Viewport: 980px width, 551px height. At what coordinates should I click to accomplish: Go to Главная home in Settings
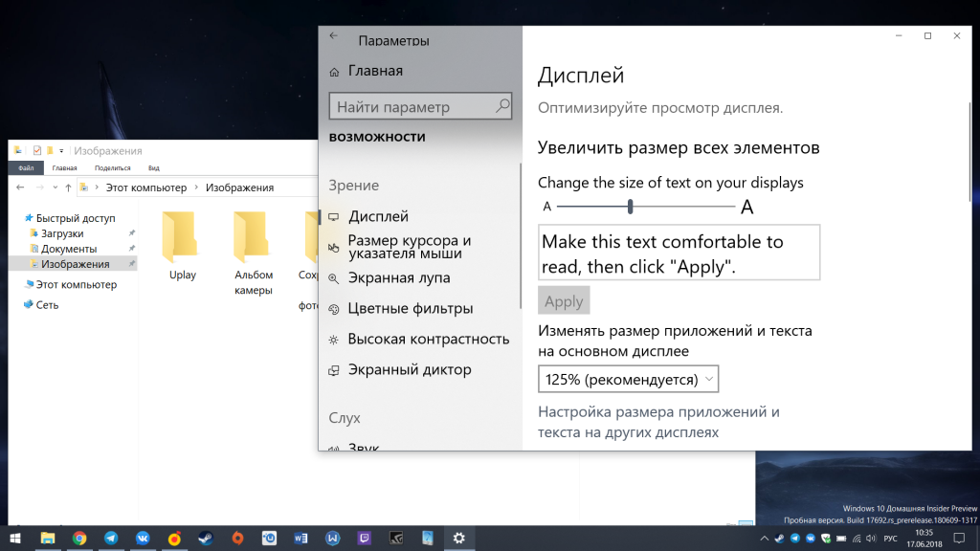click(374, 71)
